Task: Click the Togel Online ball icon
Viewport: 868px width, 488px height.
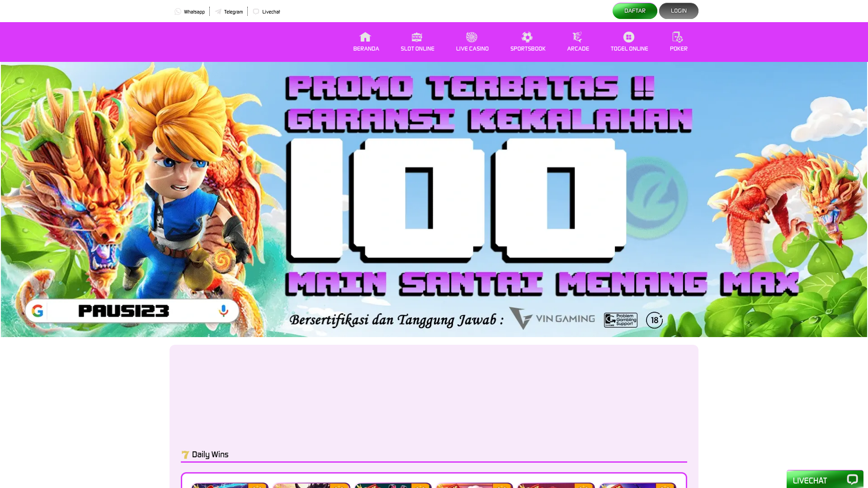Action: [x=629, y=37]
